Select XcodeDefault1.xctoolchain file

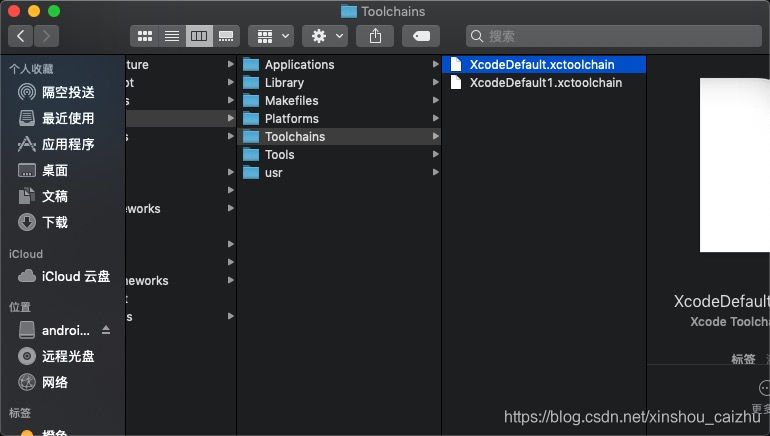click(544, 82)
